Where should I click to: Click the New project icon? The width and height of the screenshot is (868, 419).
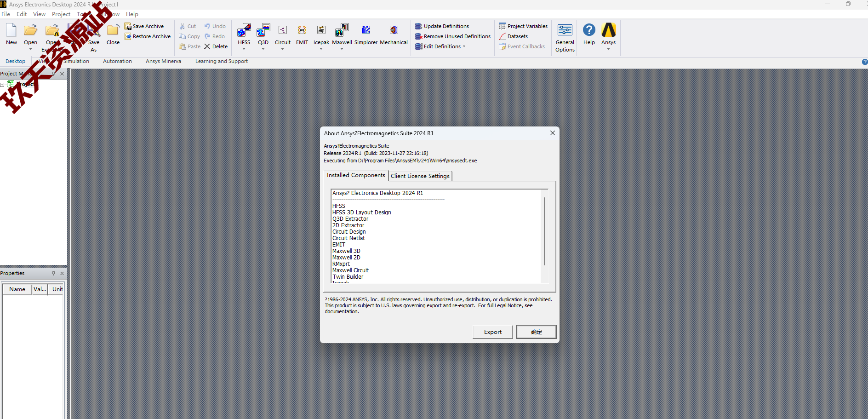pyautogui.click(x=11, y=30)
